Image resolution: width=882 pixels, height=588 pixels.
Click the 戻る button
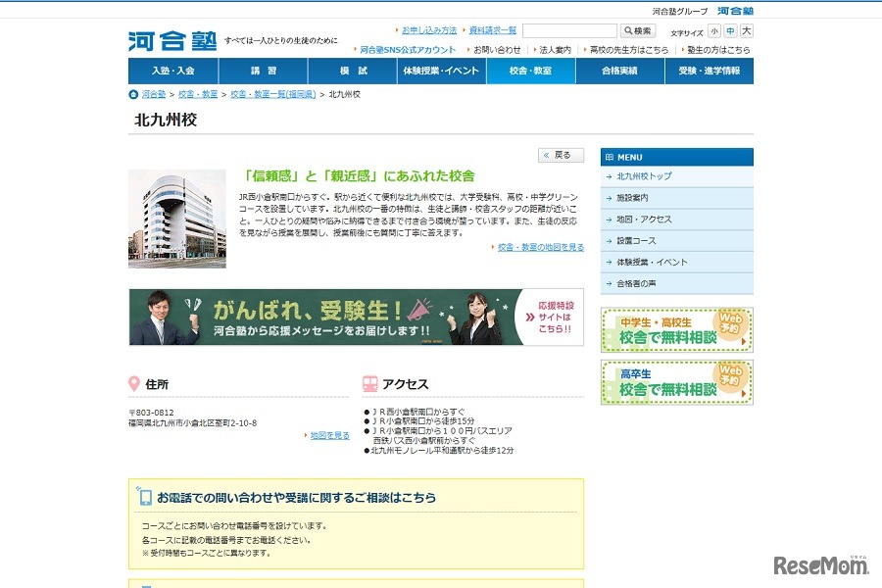click(561, 155)
